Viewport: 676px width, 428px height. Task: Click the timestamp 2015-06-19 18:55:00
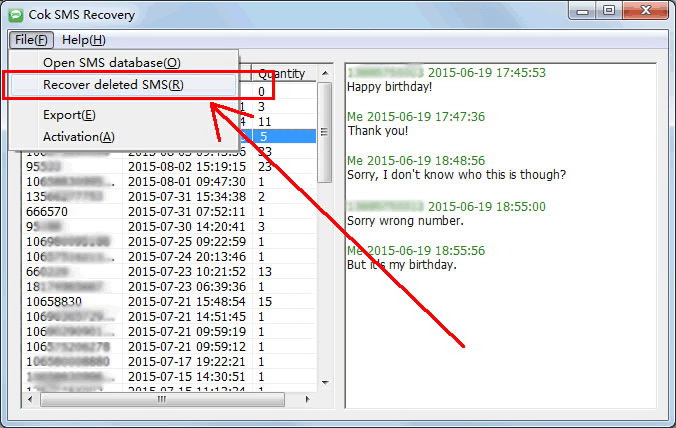point(487,207)
